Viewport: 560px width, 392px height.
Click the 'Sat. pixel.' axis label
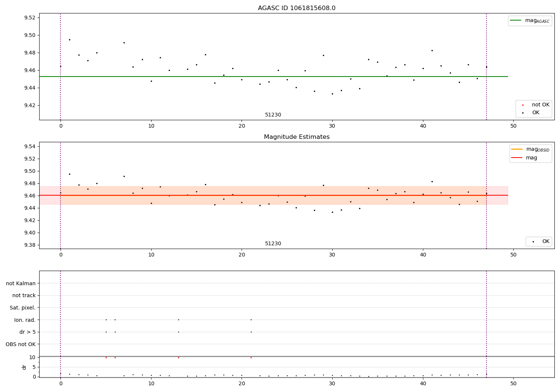[x=23, y=308]
